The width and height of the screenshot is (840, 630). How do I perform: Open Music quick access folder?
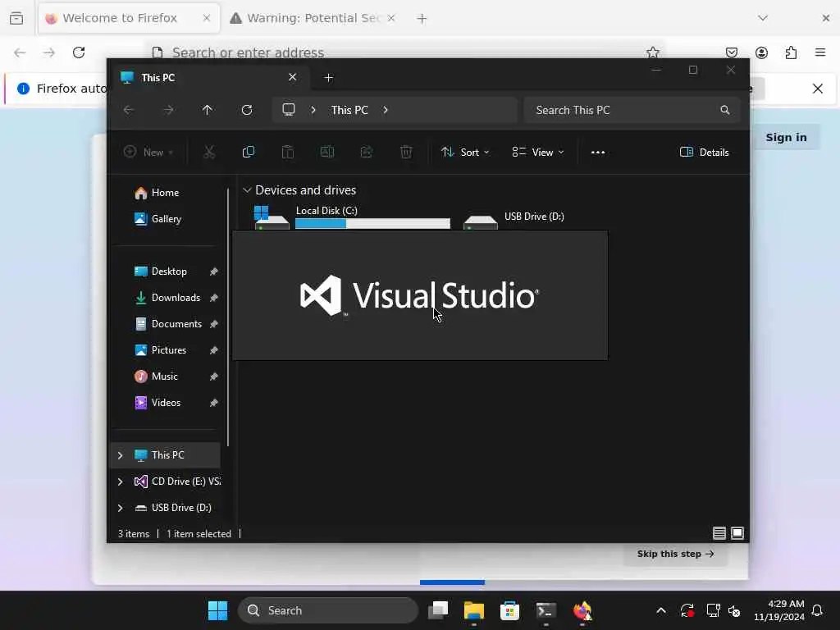click(164, 376)
